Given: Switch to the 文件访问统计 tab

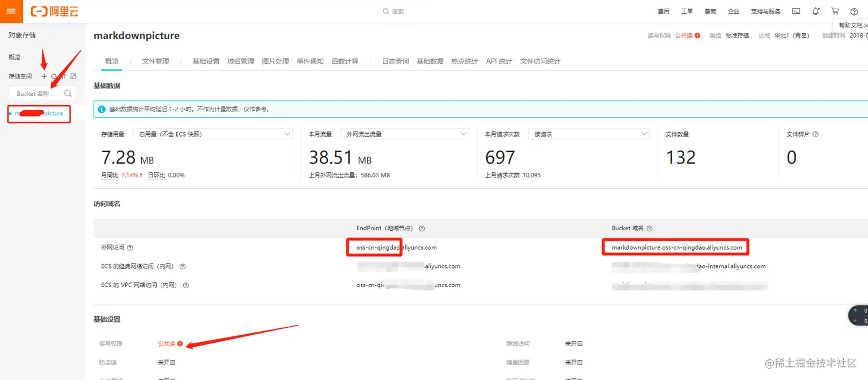Looking at the screenshot, I should (x=540, y=61).
